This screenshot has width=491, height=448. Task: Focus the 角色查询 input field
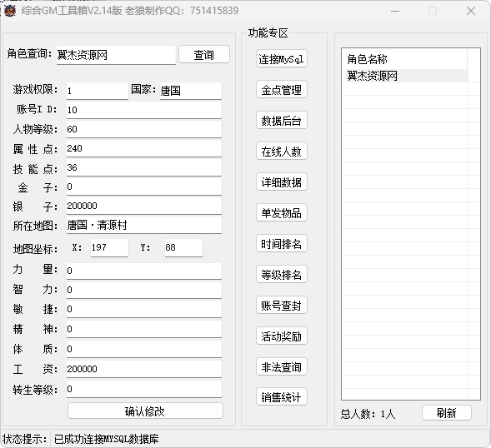(116, 55)
